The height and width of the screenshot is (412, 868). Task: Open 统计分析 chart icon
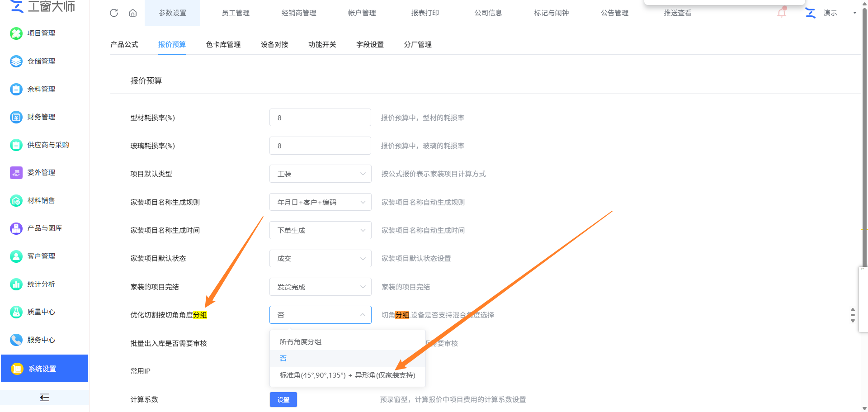pos(16,284)
